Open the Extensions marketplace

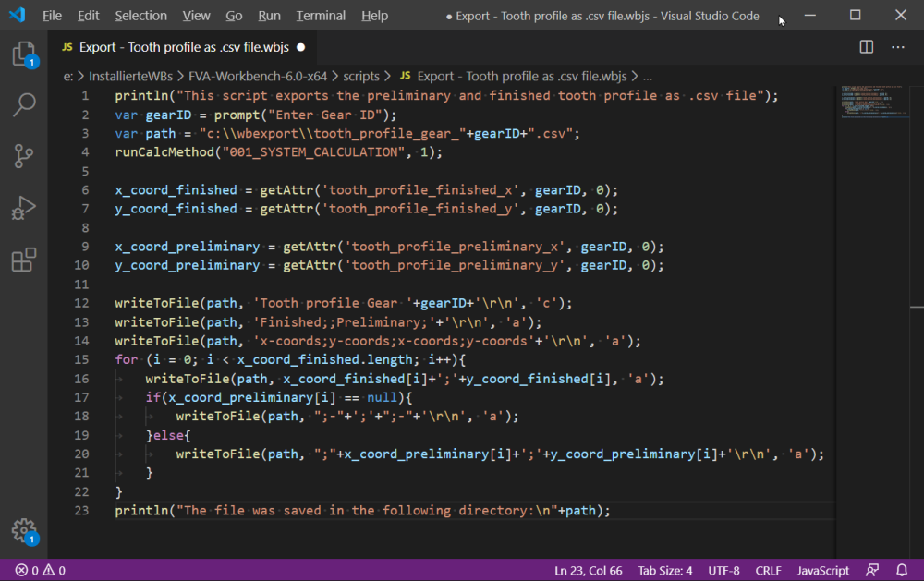point(23,260)
